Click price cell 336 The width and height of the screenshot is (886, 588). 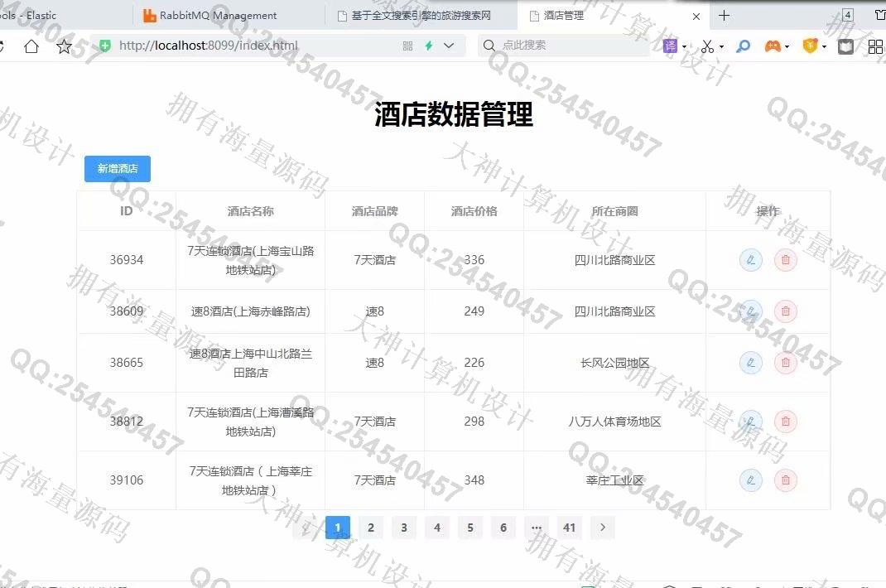[x=474, y=260]
